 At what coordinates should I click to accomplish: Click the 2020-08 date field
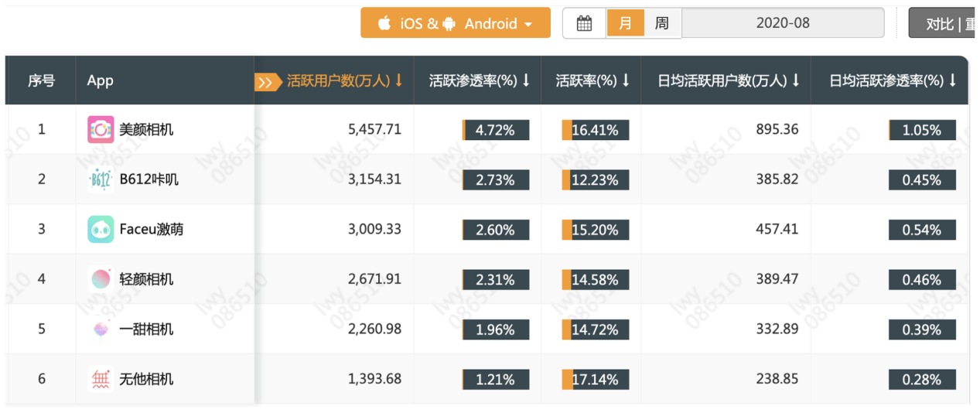(x=782, y=23)
